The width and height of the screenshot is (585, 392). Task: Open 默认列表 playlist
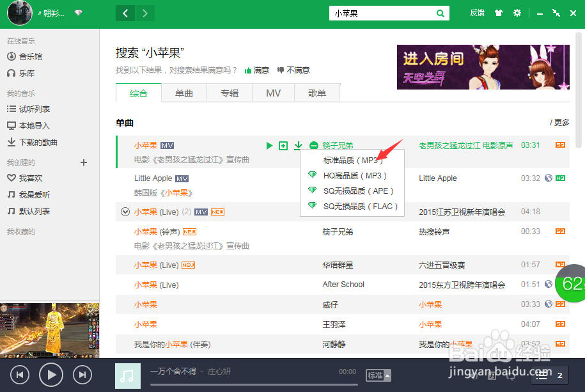29,211
